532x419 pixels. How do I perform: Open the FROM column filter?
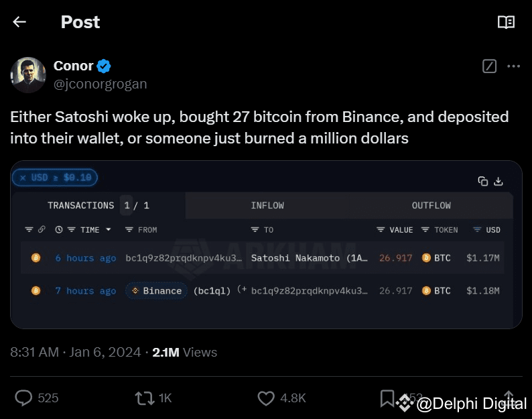tap(129, 230)
